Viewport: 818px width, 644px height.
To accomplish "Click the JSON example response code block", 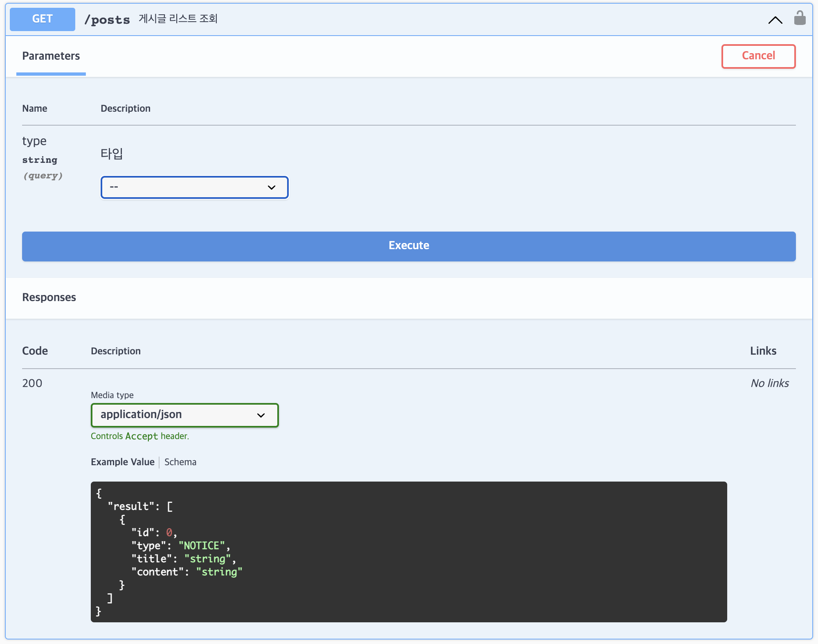I will 409,552.
